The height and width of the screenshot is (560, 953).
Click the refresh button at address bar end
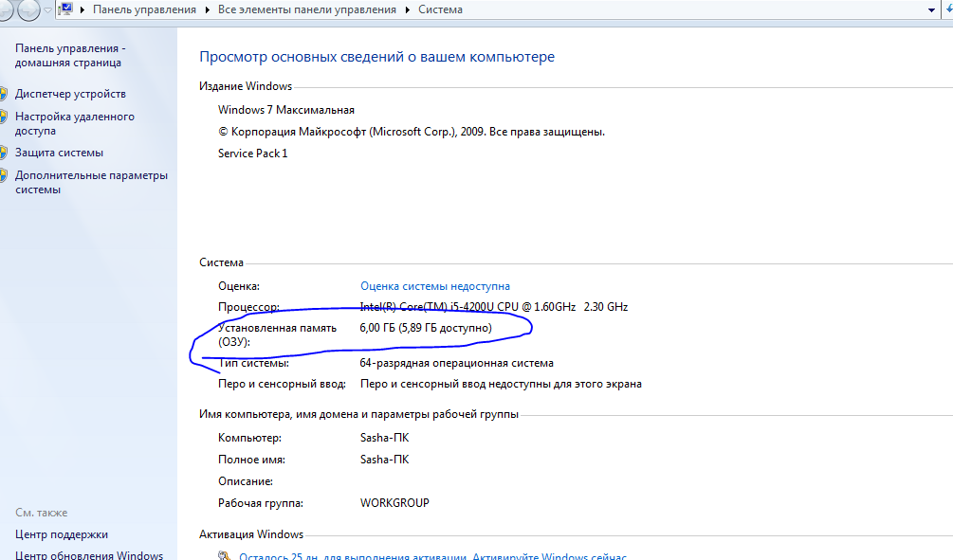coord(949,9)
